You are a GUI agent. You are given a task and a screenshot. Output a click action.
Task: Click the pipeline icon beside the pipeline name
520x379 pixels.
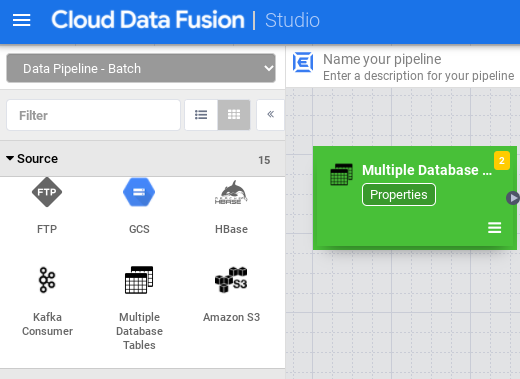point(303,62)
